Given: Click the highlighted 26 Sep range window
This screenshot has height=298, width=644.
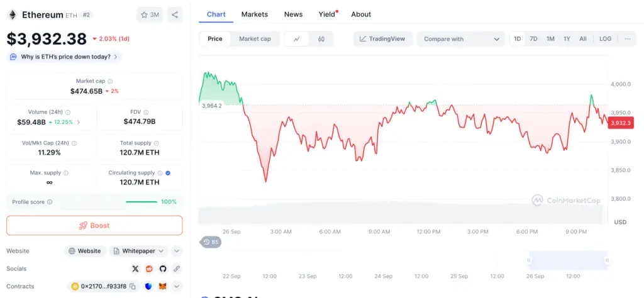Looking at the screenshot, I should [568, 260].
